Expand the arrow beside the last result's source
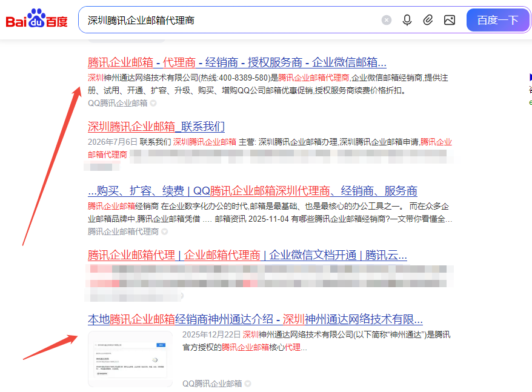 (248, 384)
